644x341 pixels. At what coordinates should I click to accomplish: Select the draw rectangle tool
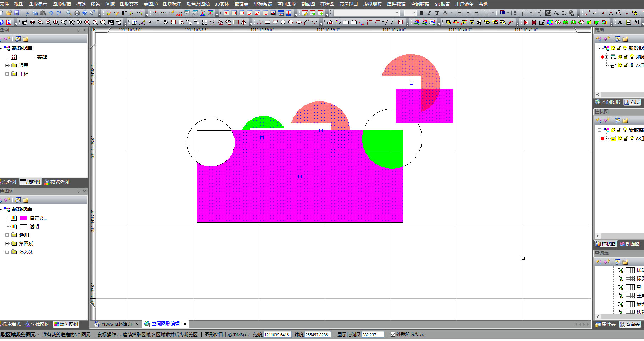pos(268,22)
